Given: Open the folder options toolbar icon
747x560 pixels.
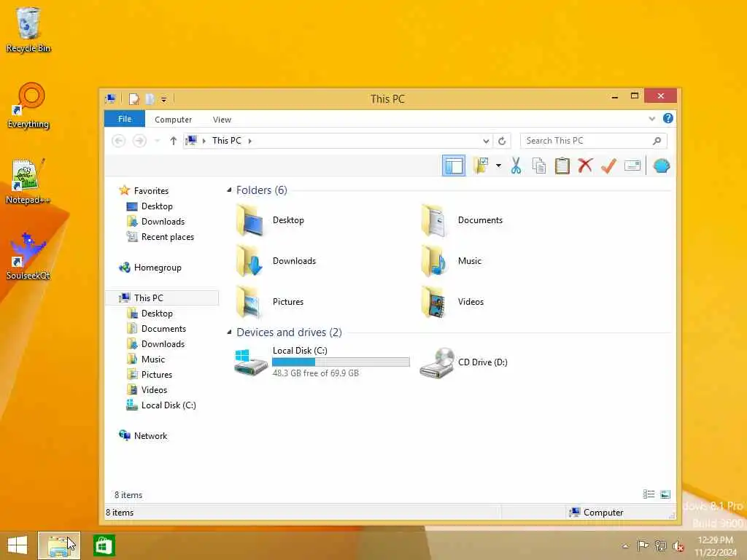Looking at the screenshot, I should coord(481,166).
